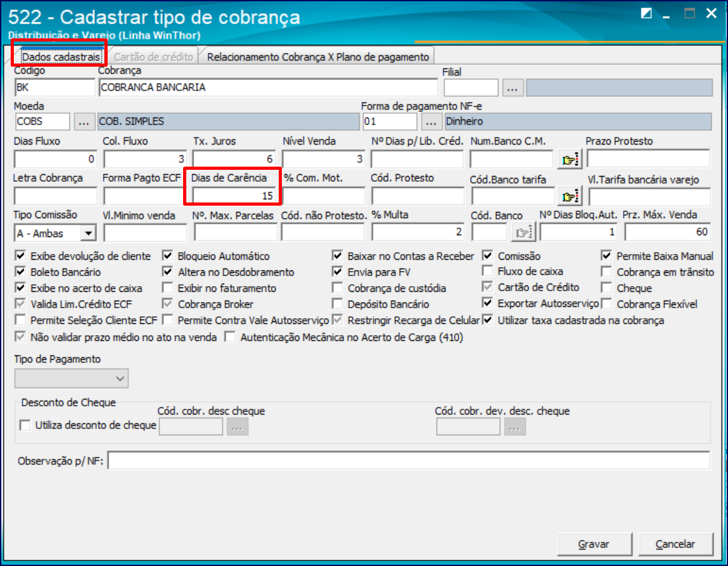Click the Letra Cobrança field
Screen dimensions: 728x566
[x=55, y=196]
